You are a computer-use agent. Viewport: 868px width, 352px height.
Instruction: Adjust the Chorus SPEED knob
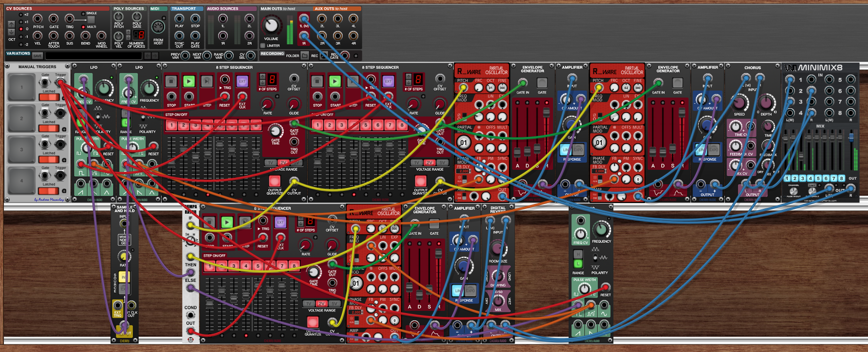click(x=739, y=103)
